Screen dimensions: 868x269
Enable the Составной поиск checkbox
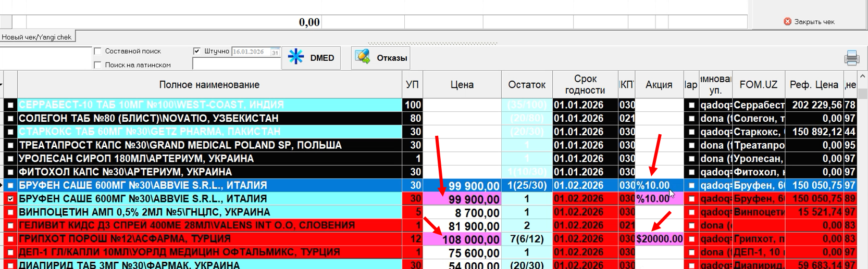tap(97, 51)
